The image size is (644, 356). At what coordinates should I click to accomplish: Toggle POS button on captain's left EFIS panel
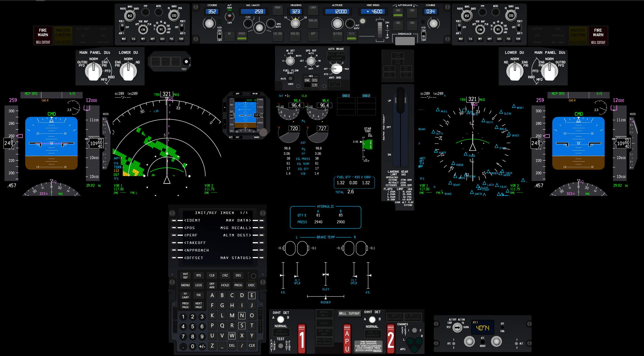pos(171,39)
